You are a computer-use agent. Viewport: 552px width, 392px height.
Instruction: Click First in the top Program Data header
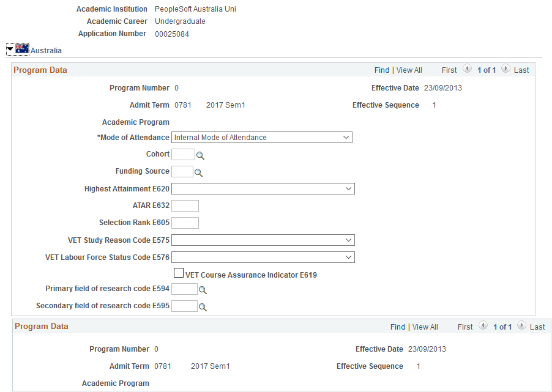coord(449,70)
